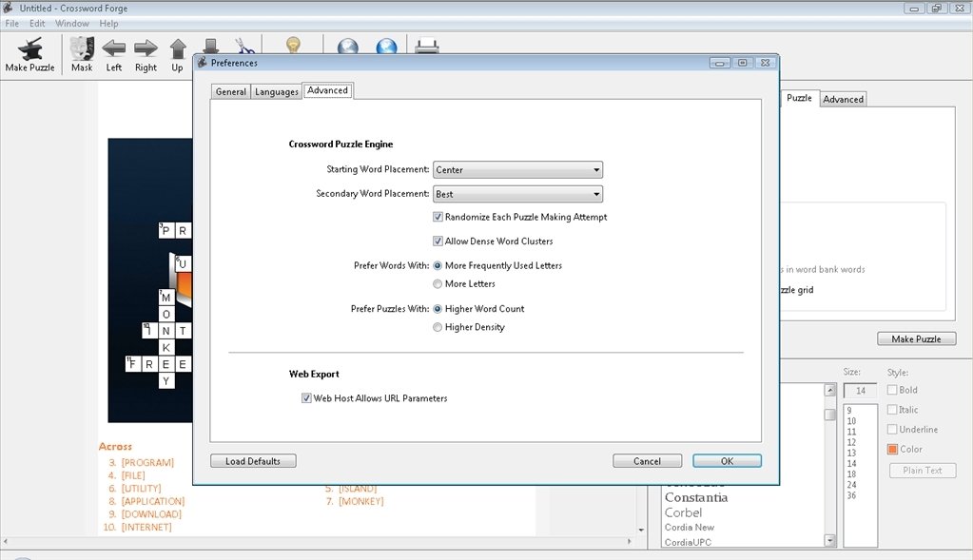Select More Frequently Used Letters option
Viewport: 973px width, 560px height.
pyautogui.click(x=438, y=265)
